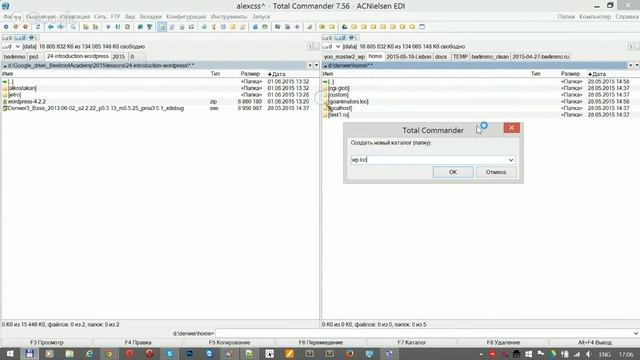Open the Сеть menu
This screenshot has height=360, width=640.
pyautogui.click(x=100, y=17)
